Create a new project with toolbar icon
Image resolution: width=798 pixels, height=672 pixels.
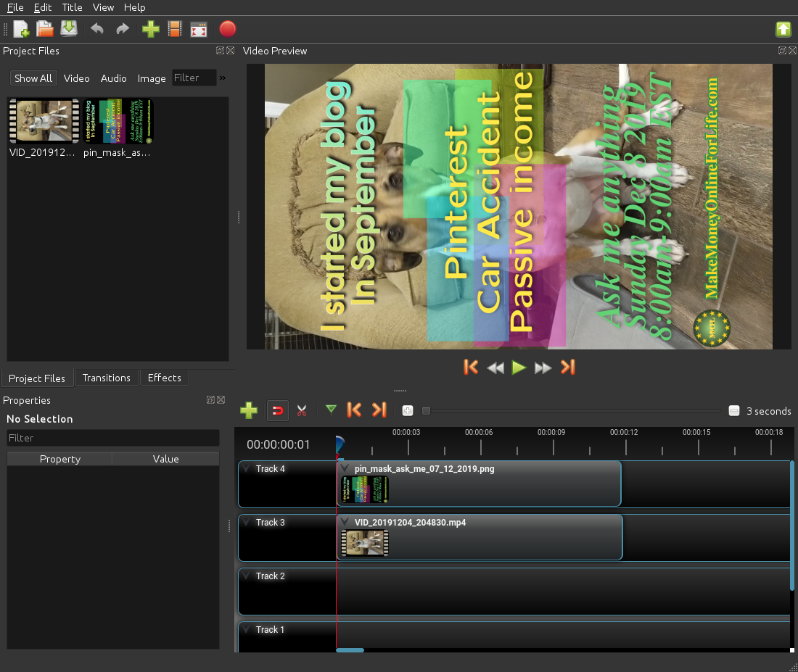click(21, 29)
